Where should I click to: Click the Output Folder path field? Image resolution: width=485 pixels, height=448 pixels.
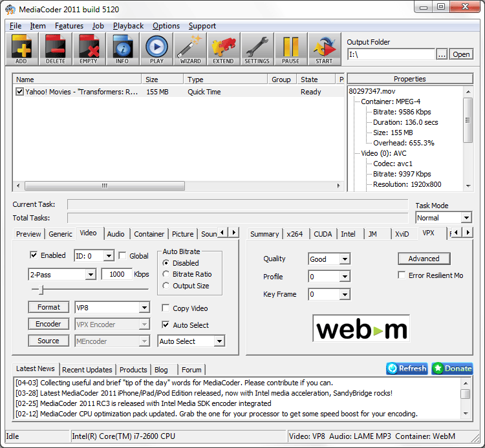tap(391, 55)
